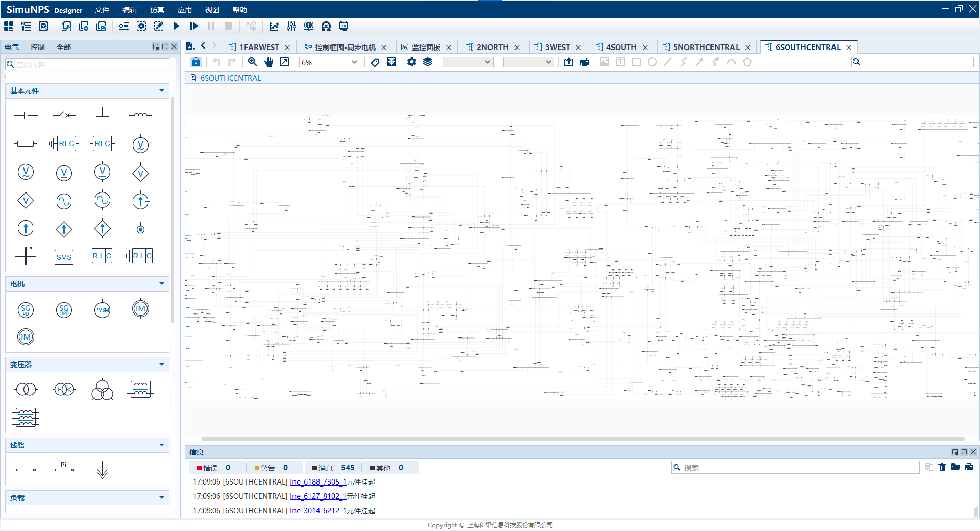Open the 文件 menu
Viewport: 980px width, 531px height.
tap(102, 10)
